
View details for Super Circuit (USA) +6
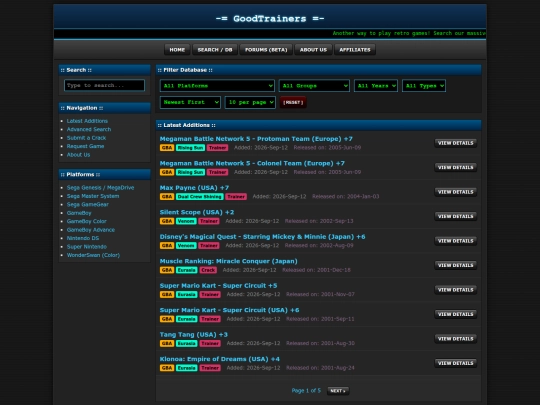coord(456,314)
